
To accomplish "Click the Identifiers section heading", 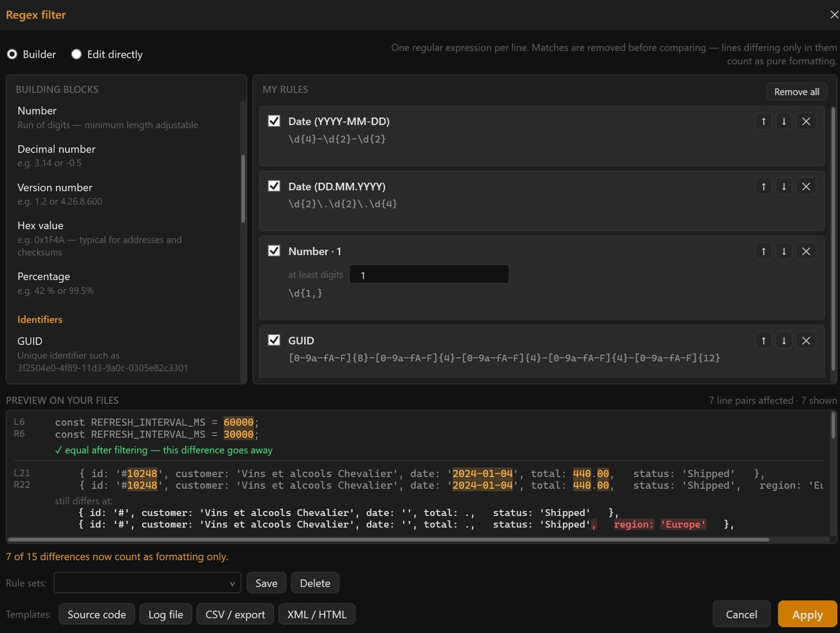I will 40,320.
